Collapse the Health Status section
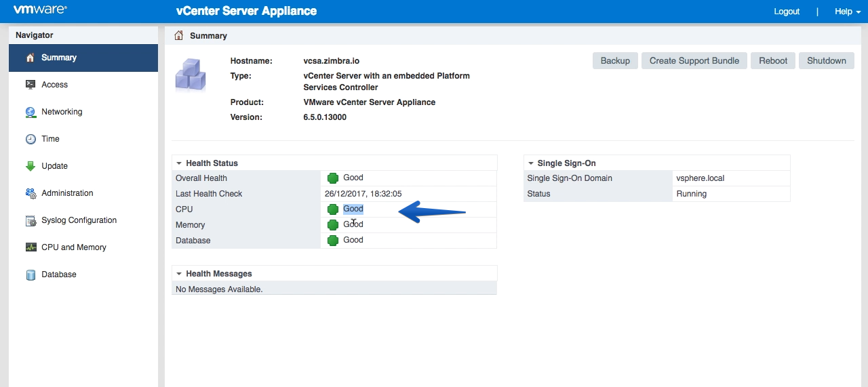Image resolution: width=868 pixels, height=387 pixels. point(179,163)
